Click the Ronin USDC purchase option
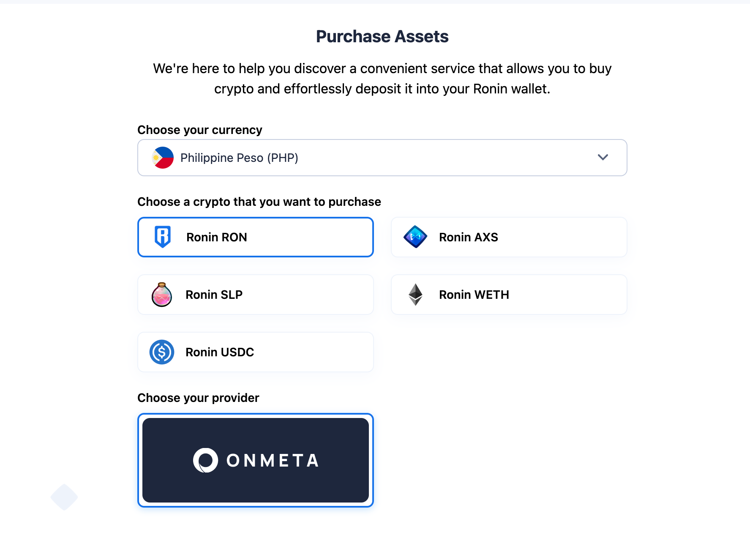750x560 pixels. click(255, 352)
